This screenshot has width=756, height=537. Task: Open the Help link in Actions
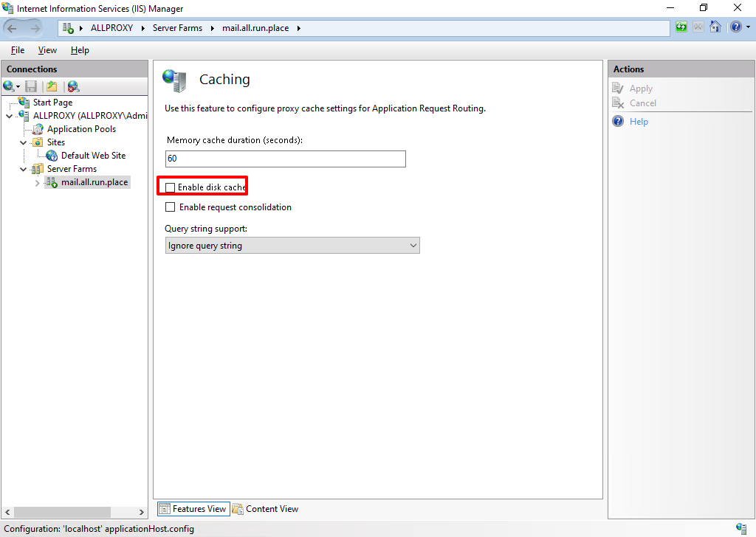click(x=639, y=122)
